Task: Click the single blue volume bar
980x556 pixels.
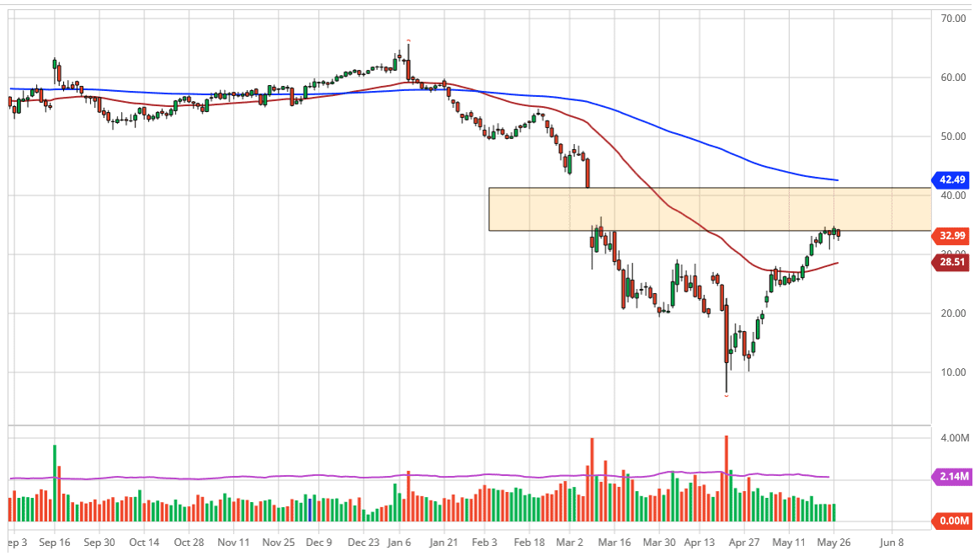Action: click(310, 510)
